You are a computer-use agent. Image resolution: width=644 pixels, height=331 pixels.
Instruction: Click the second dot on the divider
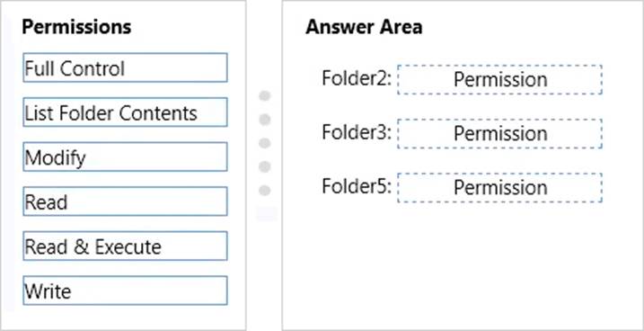pos(265,120)
